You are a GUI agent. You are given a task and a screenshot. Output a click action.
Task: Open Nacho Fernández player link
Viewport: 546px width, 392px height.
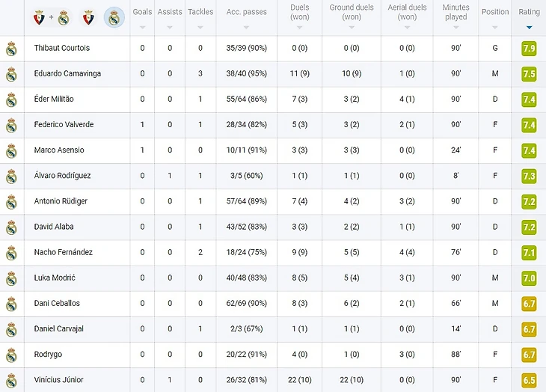(x=63, y=253)
